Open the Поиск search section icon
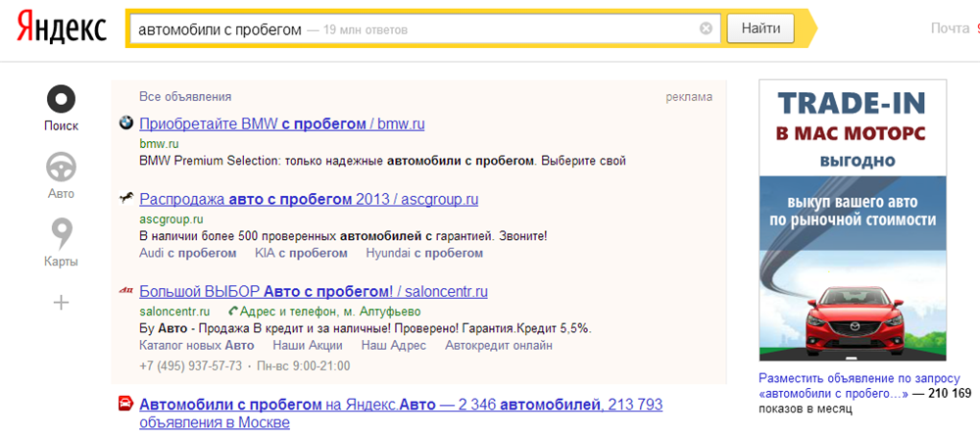Viewport: 980px width, 438px height. tap(61, 100)
